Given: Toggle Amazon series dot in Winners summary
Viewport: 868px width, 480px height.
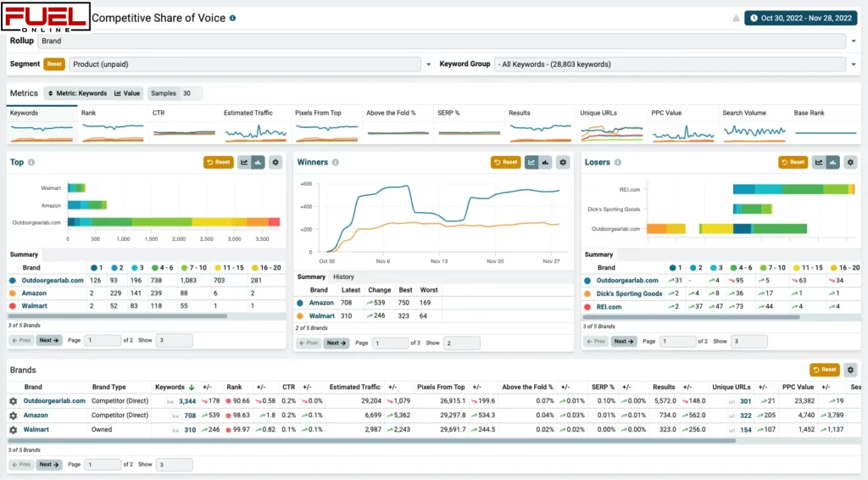Looking at the screenshot, I should (x=300, y=303).
